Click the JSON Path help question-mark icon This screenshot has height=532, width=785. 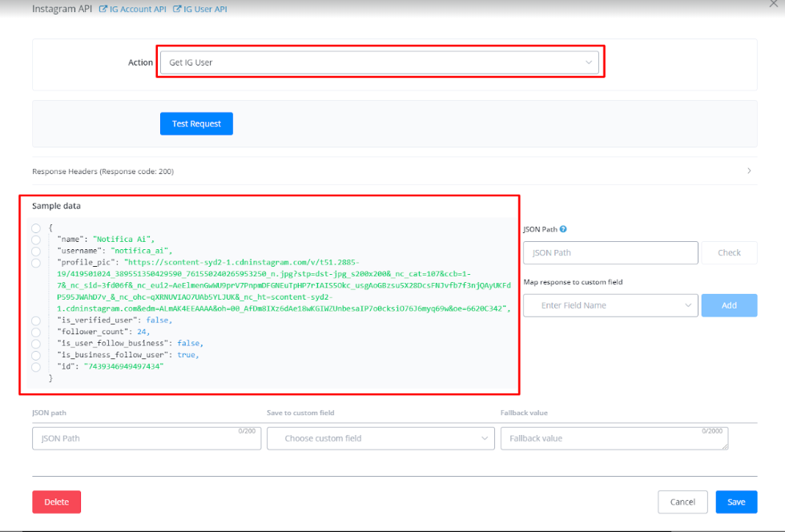(x=564, y=229)
